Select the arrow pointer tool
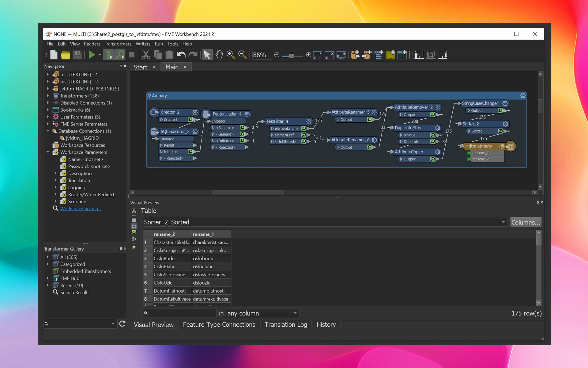The image size is (588, 368). click(x=207, y=55)
